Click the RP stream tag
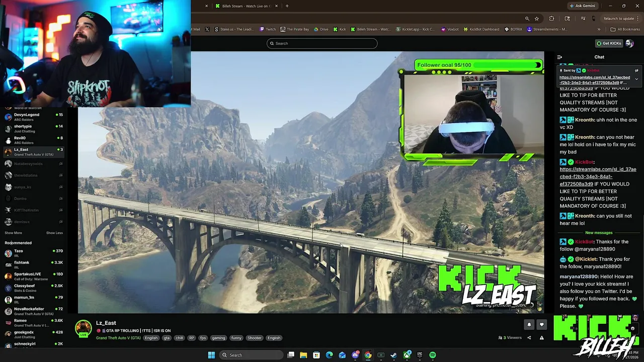 tap(191, 338)
